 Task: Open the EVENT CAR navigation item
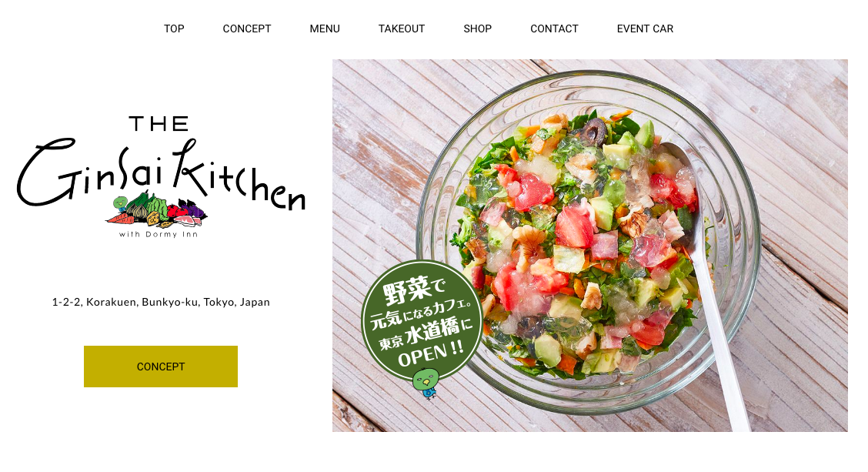[645, 28]
